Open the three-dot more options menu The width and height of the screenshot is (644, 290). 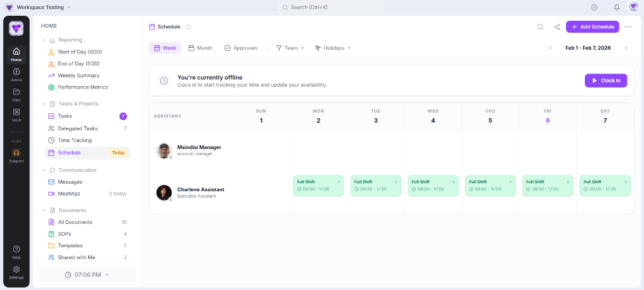pos(628,26)
